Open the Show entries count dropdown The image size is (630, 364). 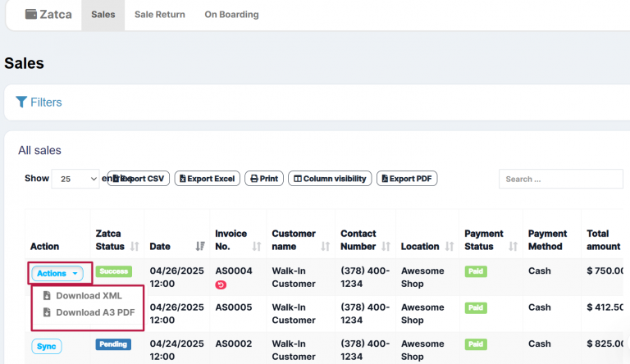pyautogui.click(x=75, y=179)
